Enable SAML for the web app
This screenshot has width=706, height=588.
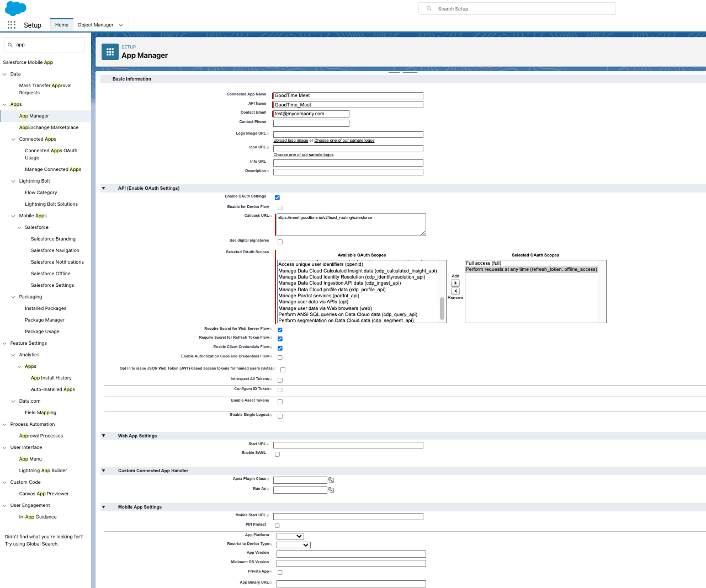pyautogui.click(x=277, y=454)
